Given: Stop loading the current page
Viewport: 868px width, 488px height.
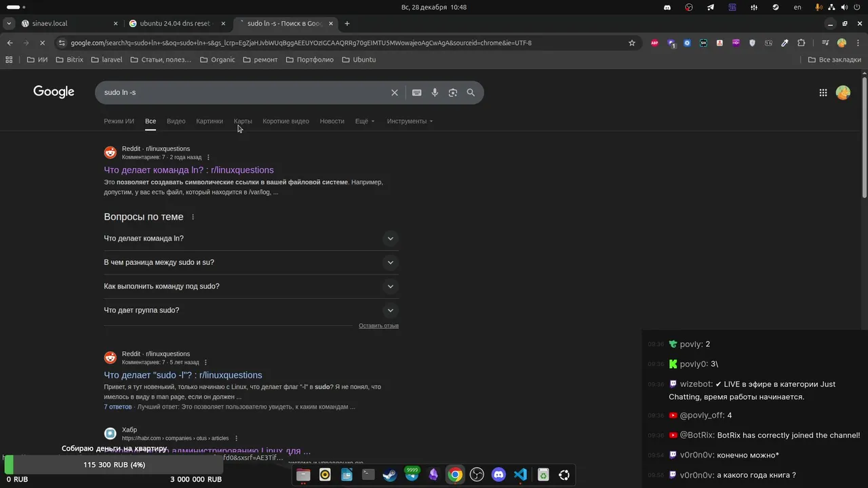Looking at the screenshot, I should click(42, 43).
